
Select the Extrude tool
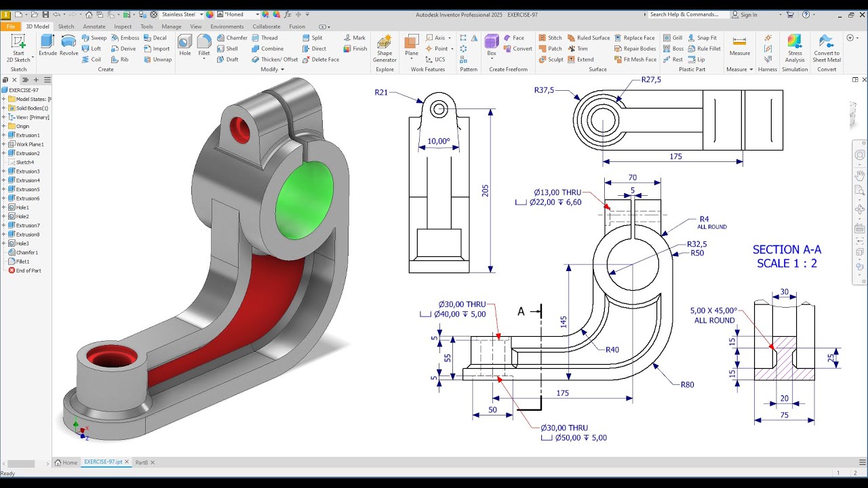coord(48,45)
